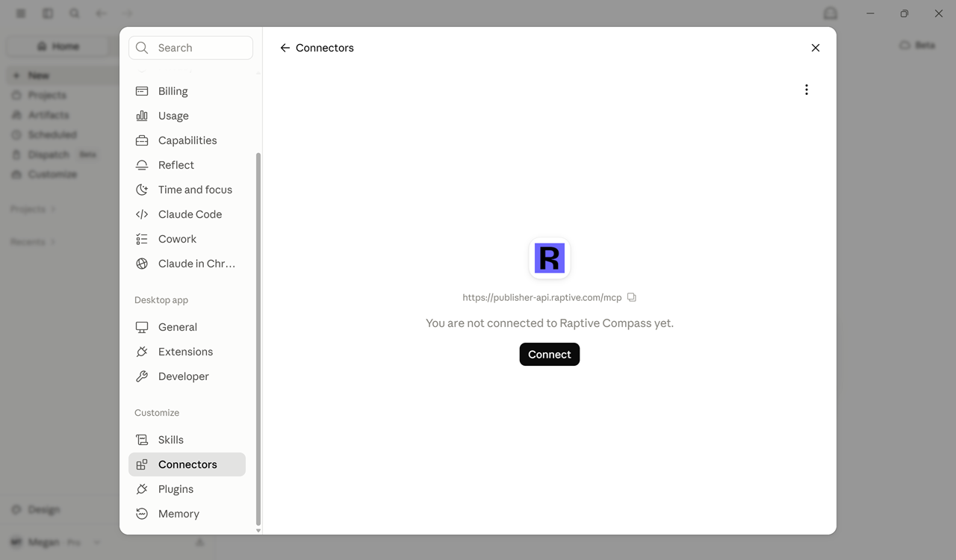Open the Plugins section
The height and width of the screenshot is (560, 956).
point(187,489)
